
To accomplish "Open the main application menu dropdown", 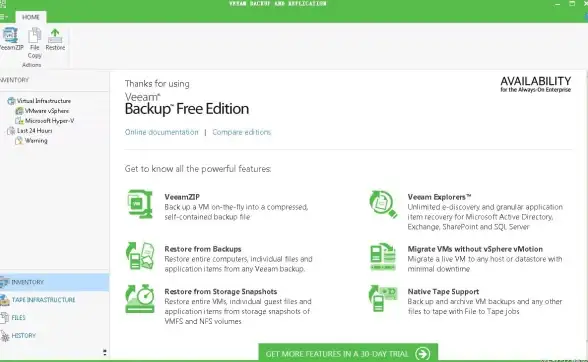I will click(4, 17).
